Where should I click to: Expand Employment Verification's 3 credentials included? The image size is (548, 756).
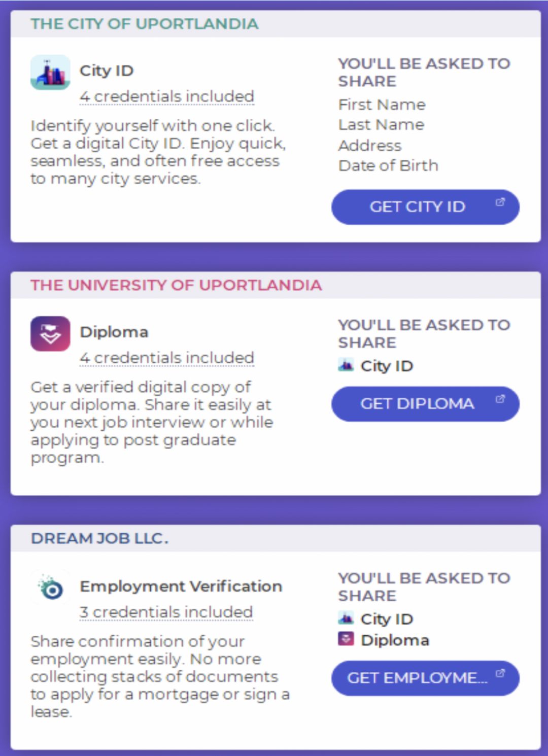point(166,612)
